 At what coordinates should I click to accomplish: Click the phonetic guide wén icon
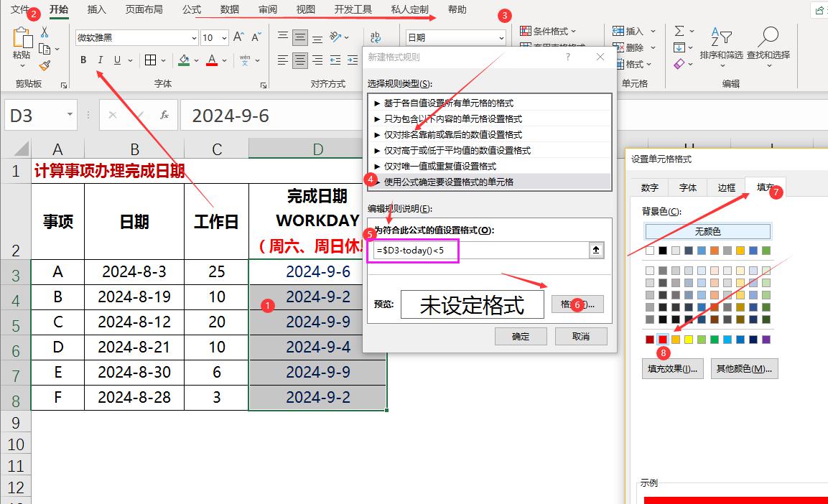click(245, 60)
